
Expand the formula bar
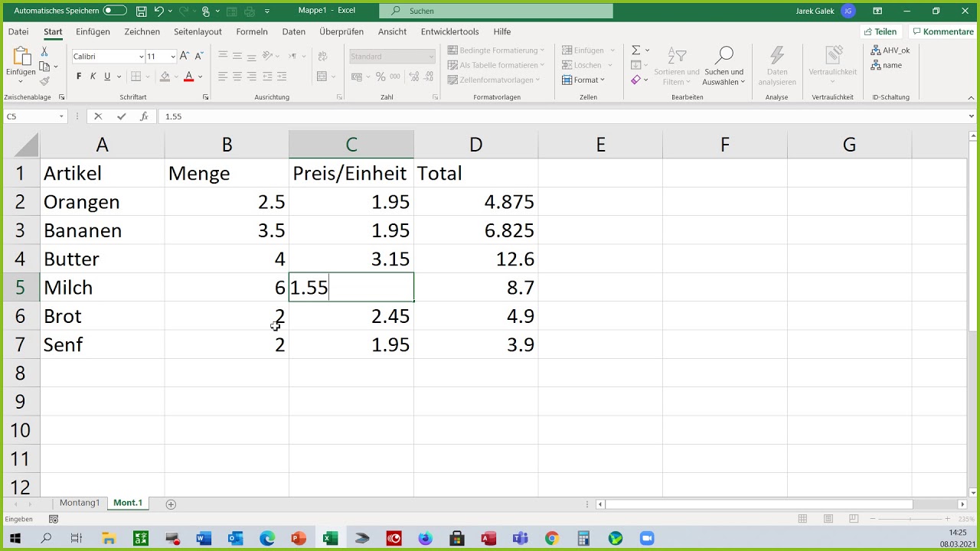tap(972, 116)
